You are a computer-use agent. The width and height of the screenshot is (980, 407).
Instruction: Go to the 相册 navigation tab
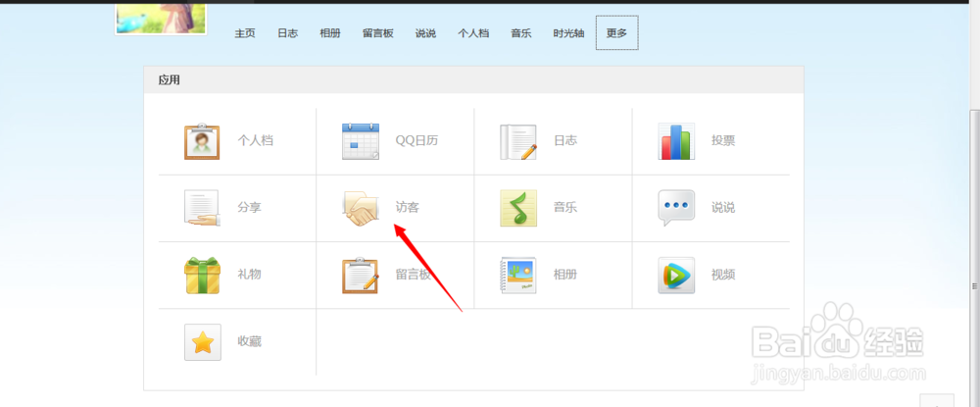(330, 33)
